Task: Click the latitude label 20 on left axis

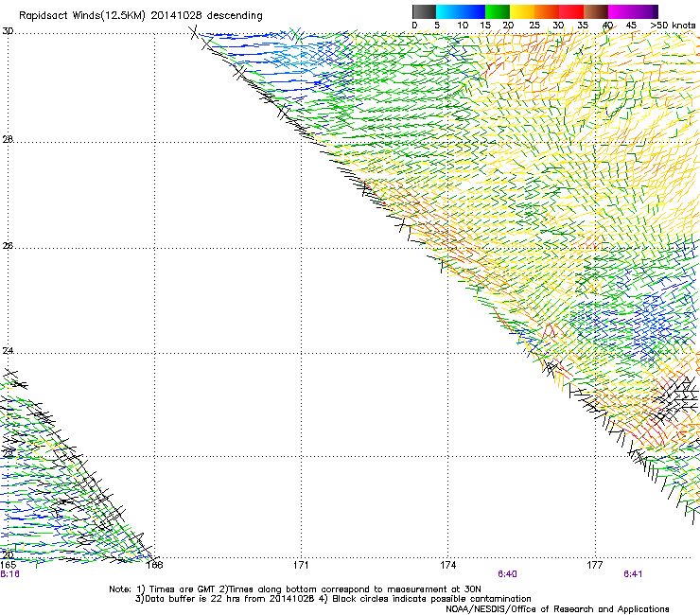Action: pyautogui.click(x=8, y=555)
